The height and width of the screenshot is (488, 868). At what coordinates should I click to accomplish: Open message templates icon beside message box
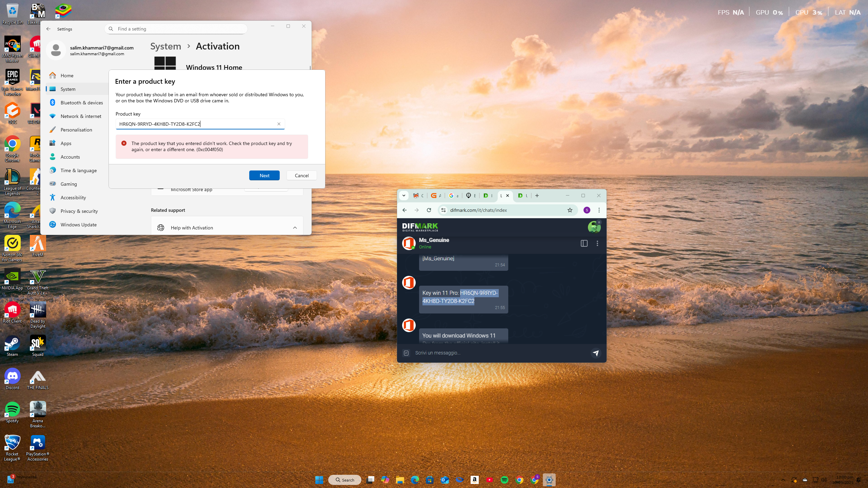(x=406, y=353)
